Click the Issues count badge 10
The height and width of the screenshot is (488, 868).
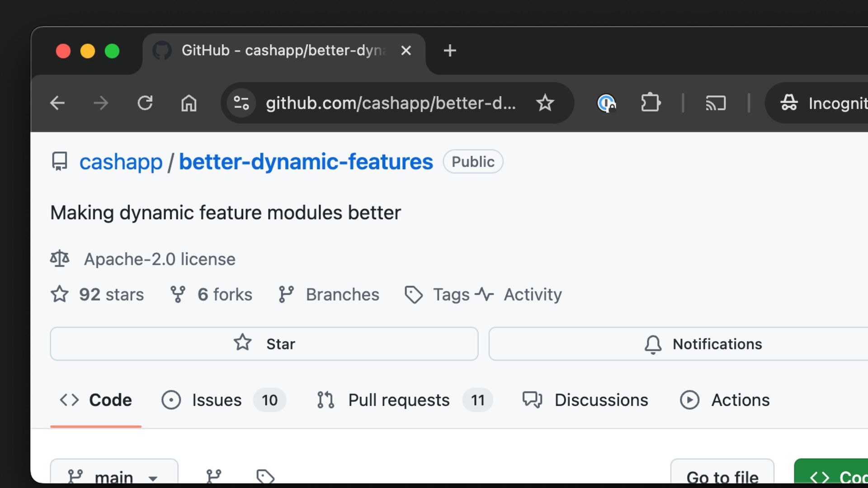click(269, 400)
